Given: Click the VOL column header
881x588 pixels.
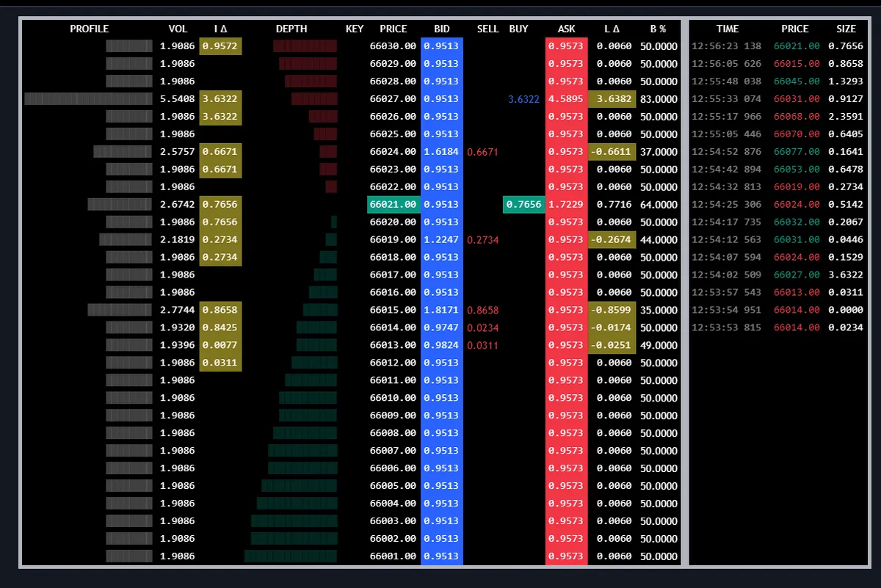Looking at the screenshot, I should click(178, 29).
